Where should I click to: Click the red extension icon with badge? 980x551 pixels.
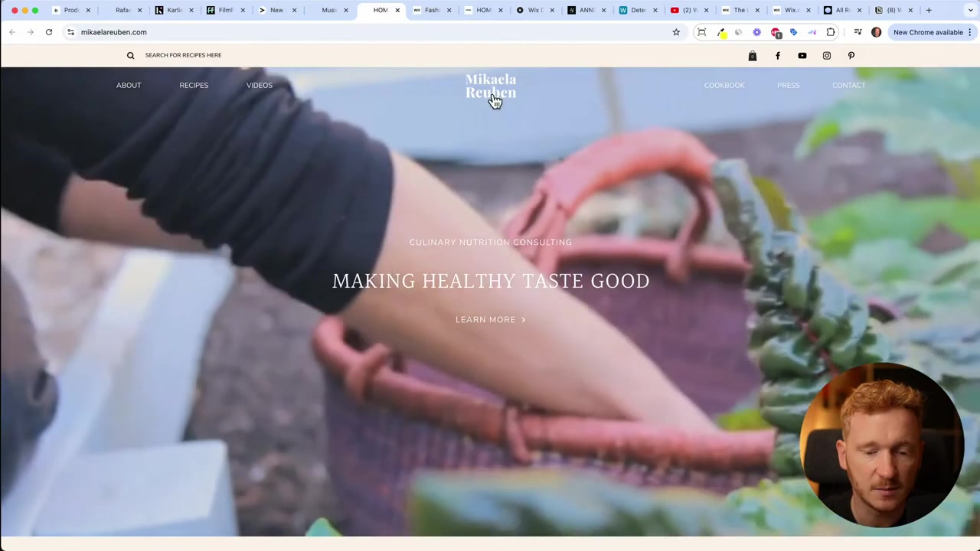coord(776,32)
